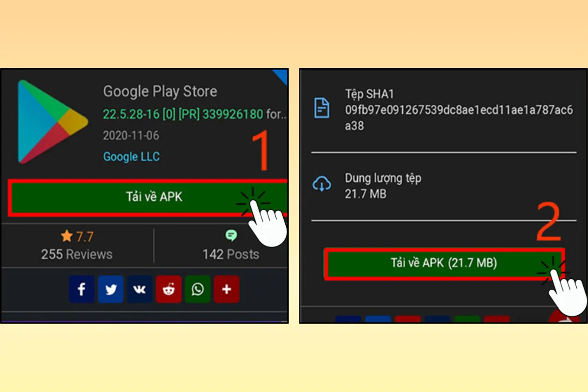Click the green posts chat bubble icon

(231, 236)
